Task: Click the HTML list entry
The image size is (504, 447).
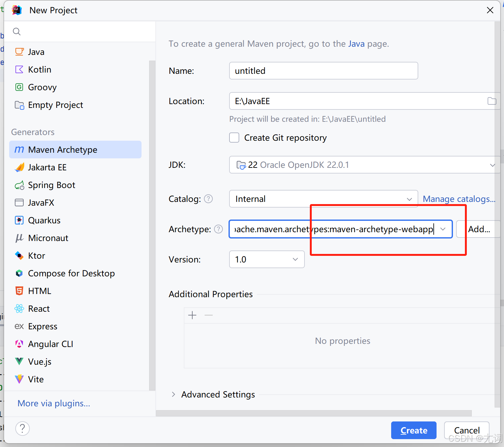Action: click(75, 291)
